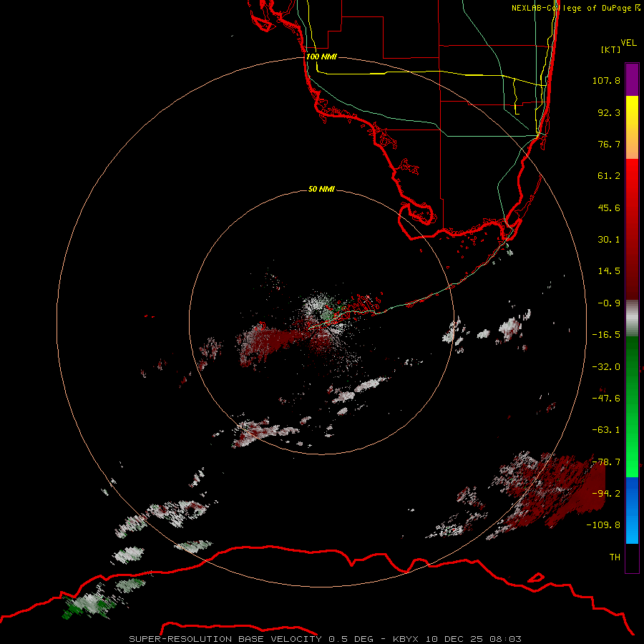Click the blue segment of the color bar

coord(632,510)
